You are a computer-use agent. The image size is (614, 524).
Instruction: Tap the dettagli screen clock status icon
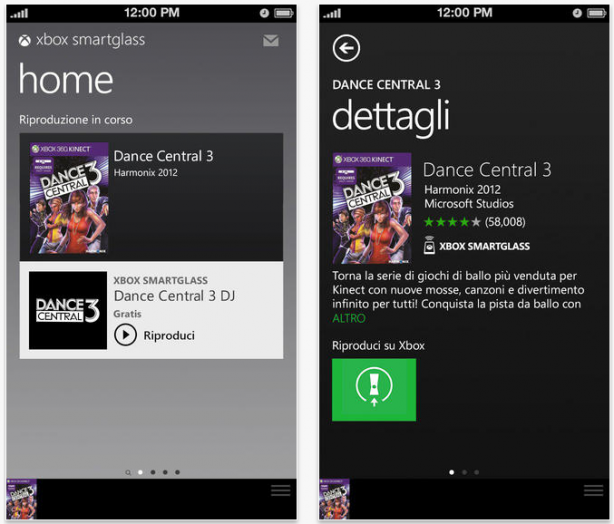coord(577,13)
